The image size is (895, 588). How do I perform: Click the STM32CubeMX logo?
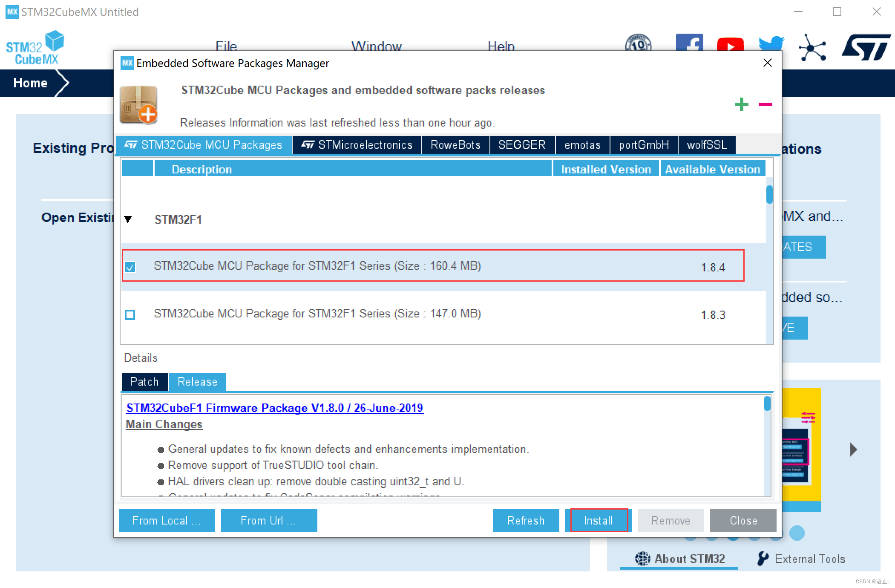(35, 48)
